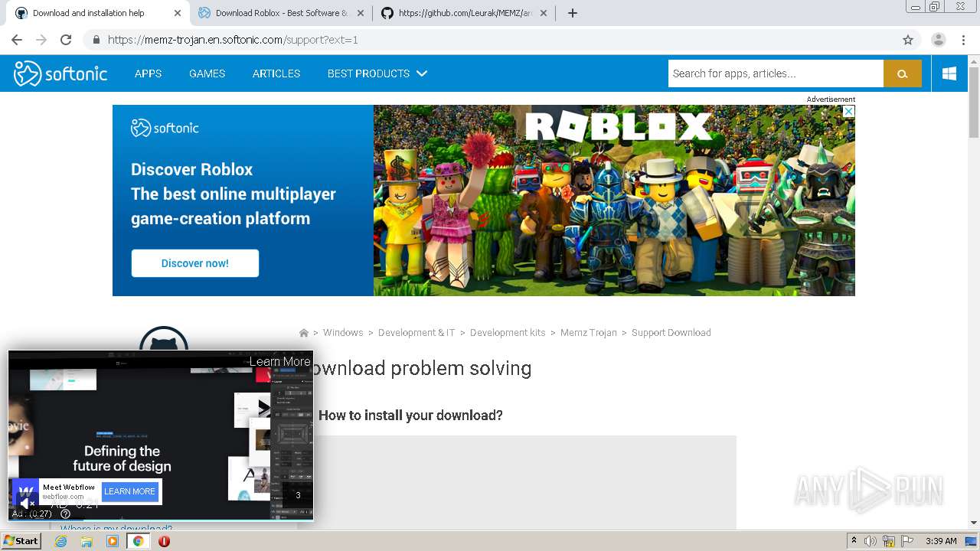980x551 pixels.
Task: Click the GitHub app logo on page
Action: 164,339
